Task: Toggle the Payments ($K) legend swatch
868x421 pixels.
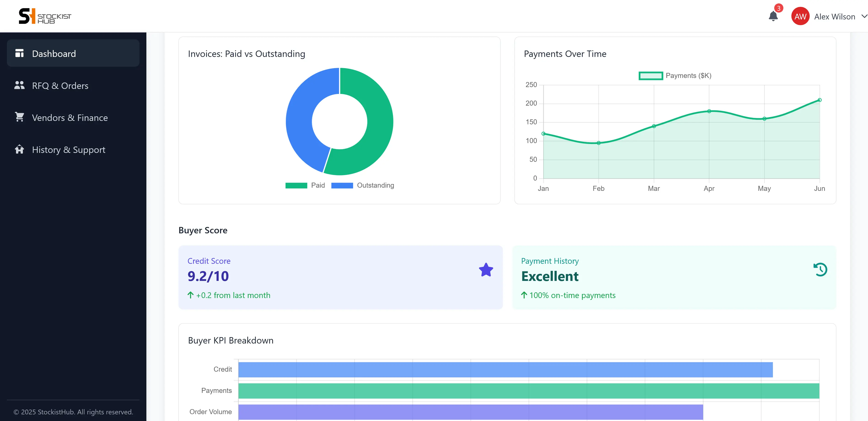Action: click(651, 76)
